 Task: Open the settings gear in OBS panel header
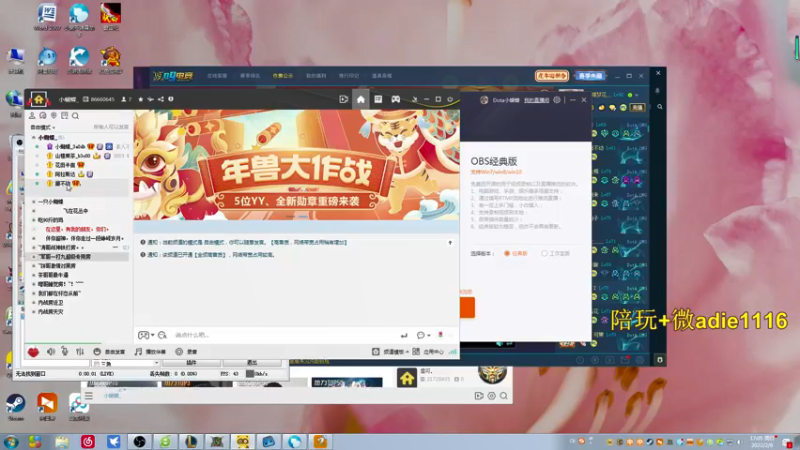[557, 100]
